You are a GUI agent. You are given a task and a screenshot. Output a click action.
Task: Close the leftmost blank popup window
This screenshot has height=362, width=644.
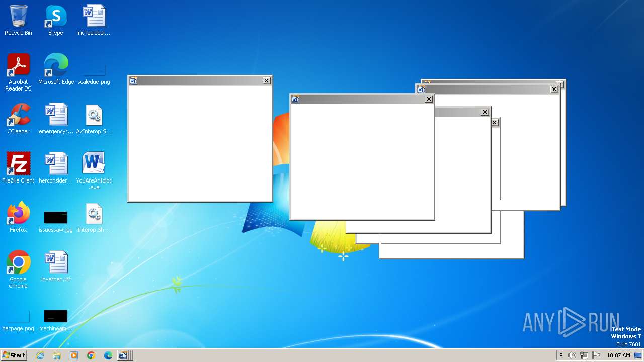tap(267, 80)
